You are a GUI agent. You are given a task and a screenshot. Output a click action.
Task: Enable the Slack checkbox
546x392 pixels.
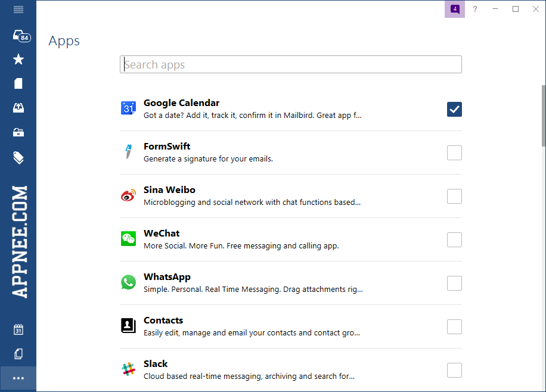click(x=454, y=371)
